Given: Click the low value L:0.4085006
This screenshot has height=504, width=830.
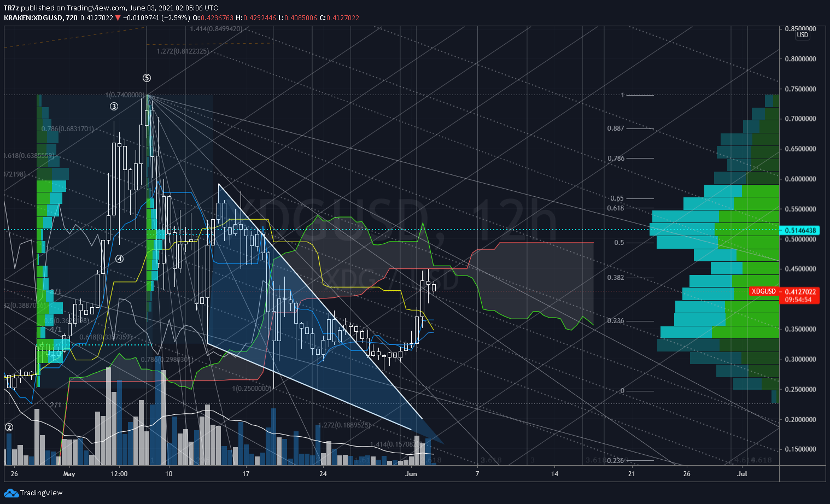Looking at the screenshot, I should coord(298,18).
